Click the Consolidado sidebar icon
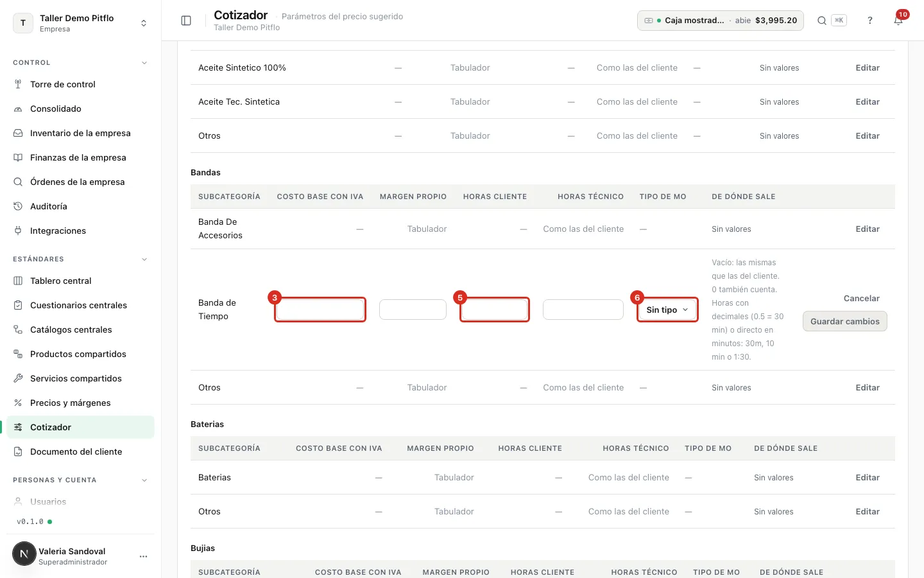This screenshot has width=924, height=578. (18, 109)
